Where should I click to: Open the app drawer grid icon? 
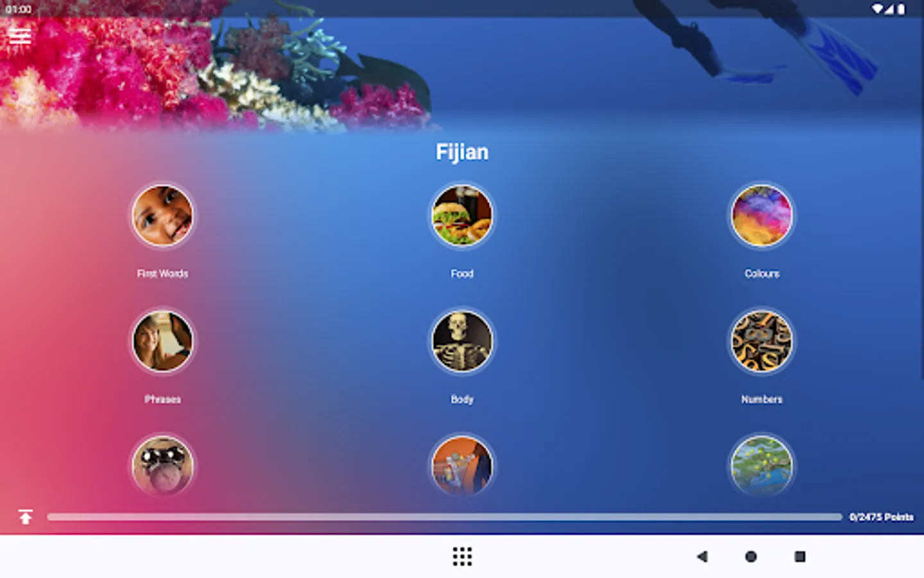pyautogui.click(x=462, y=556)
